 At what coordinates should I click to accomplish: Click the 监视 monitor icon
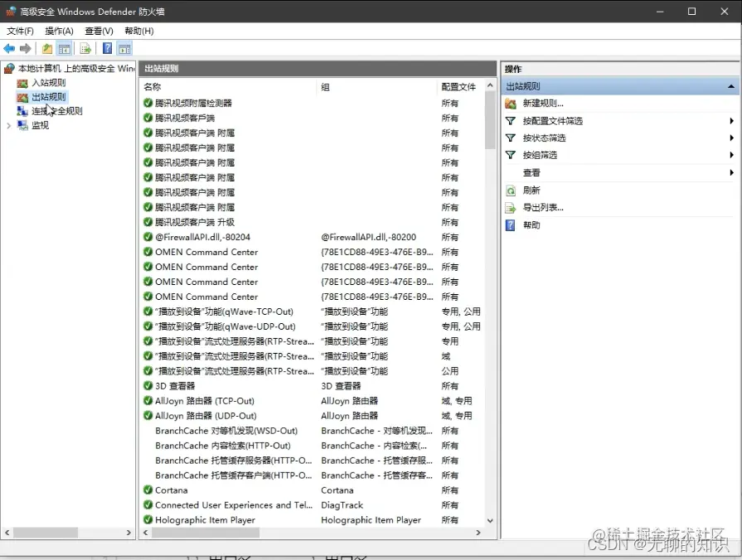tap(22, 125)
